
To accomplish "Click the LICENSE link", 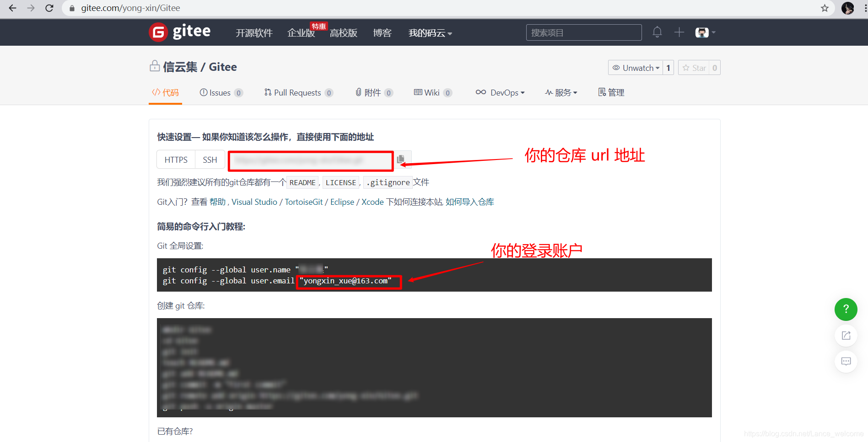I will (341, 182).
